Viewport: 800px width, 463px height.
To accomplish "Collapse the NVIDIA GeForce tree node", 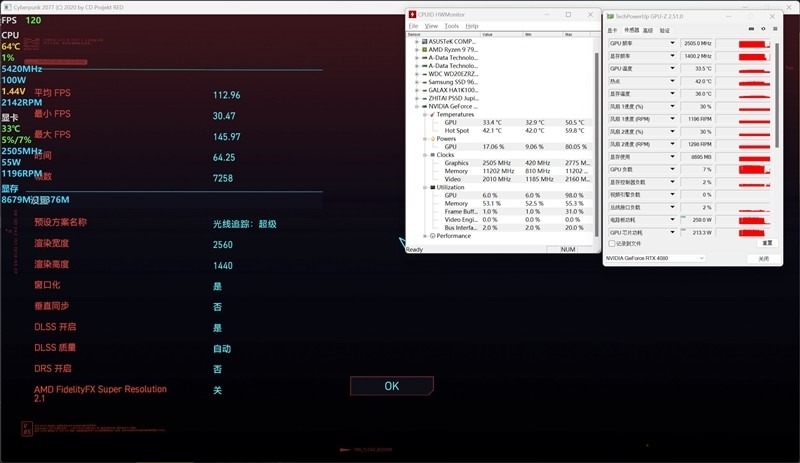I will coord(417,106).
